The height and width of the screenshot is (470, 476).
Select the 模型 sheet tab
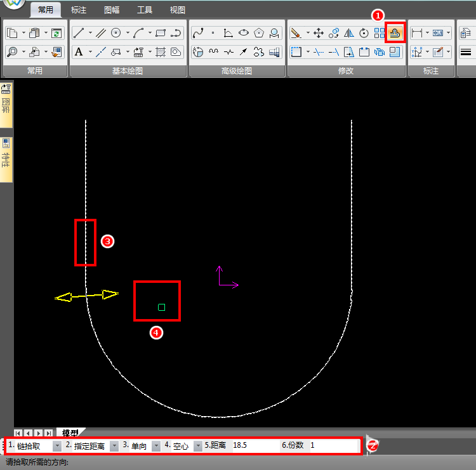click(x=70, y=433)
